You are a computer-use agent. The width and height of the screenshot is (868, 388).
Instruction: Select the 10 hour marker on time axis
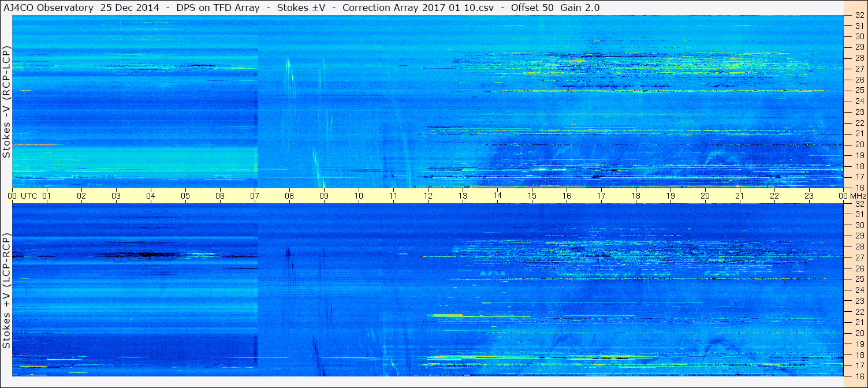pos(359,196)
